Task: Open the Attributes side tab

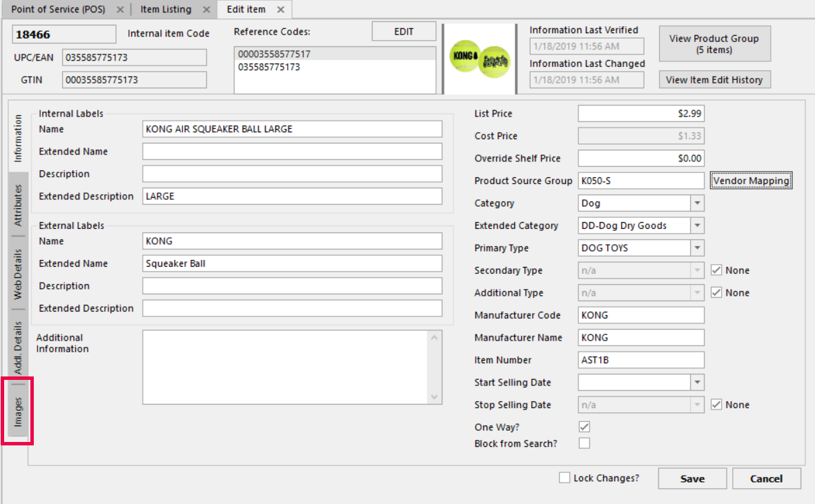Action: click(18, 205)
